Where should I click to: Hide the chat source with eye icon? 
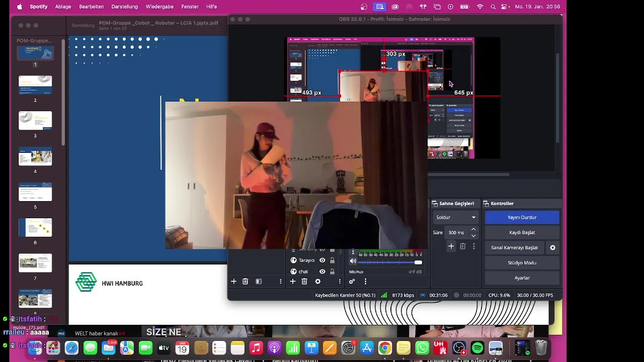322,271
